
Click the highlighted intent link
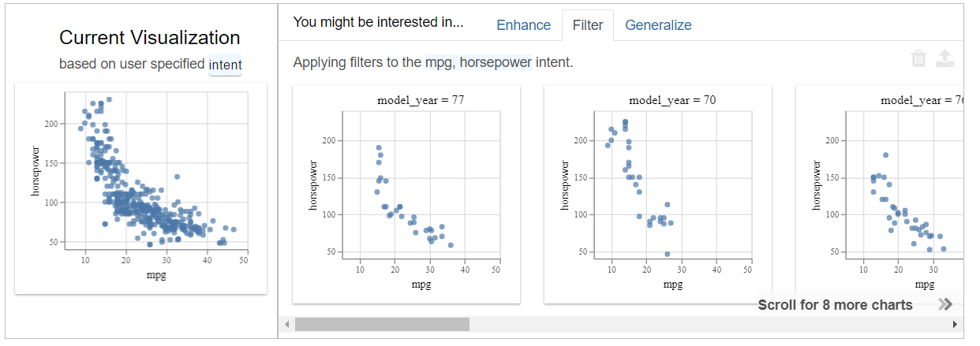[x=225, y=65]
